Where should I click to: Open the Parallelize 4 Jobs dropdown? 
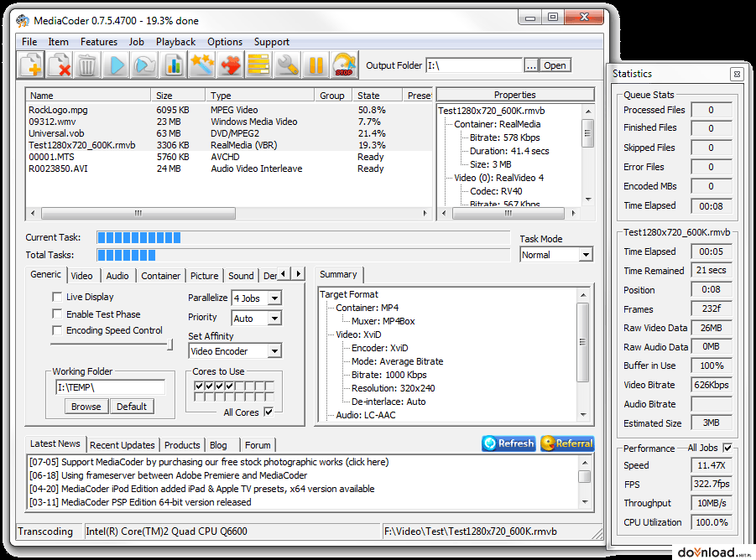[274, 298]
